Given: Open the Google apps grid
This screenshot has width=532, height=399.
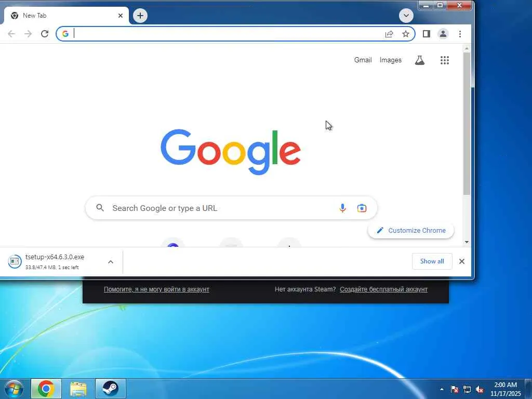Looking at the screenshot, I should pos(445,60).
